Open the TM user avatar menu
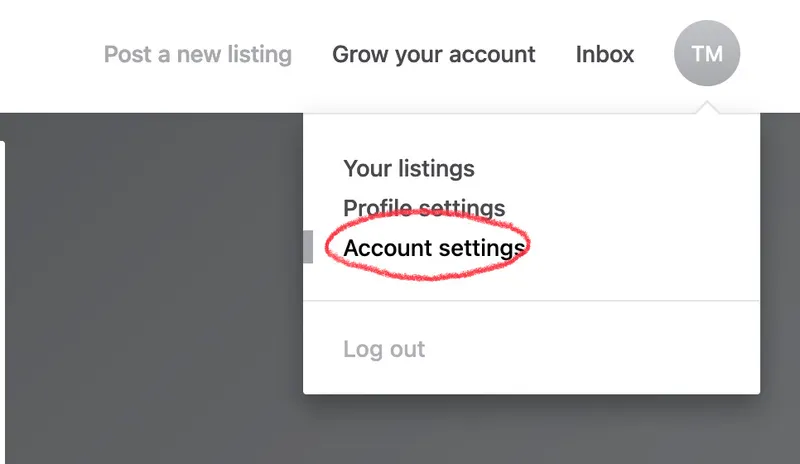This screenshot has width=800, height=464. pyautogui.click(x=707, y=54)
